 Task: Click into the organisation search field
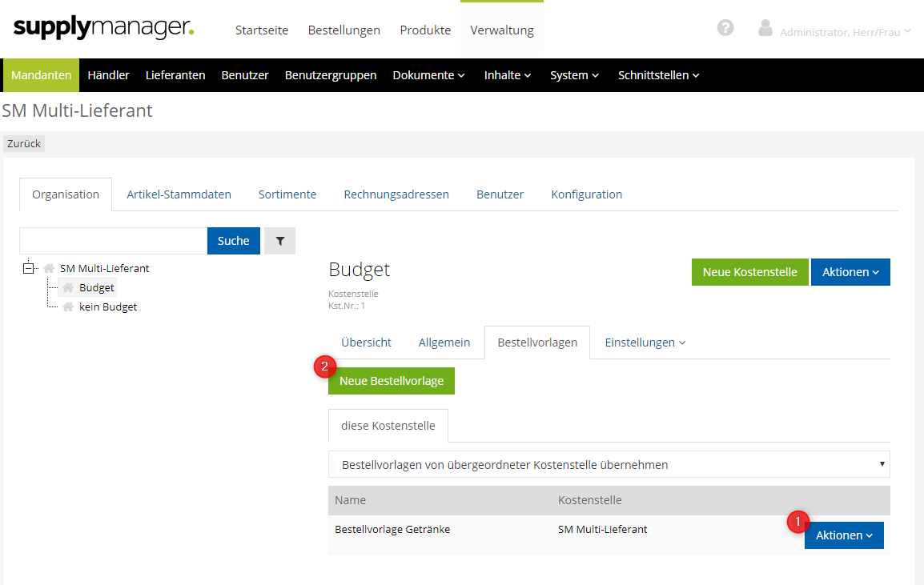113,241
